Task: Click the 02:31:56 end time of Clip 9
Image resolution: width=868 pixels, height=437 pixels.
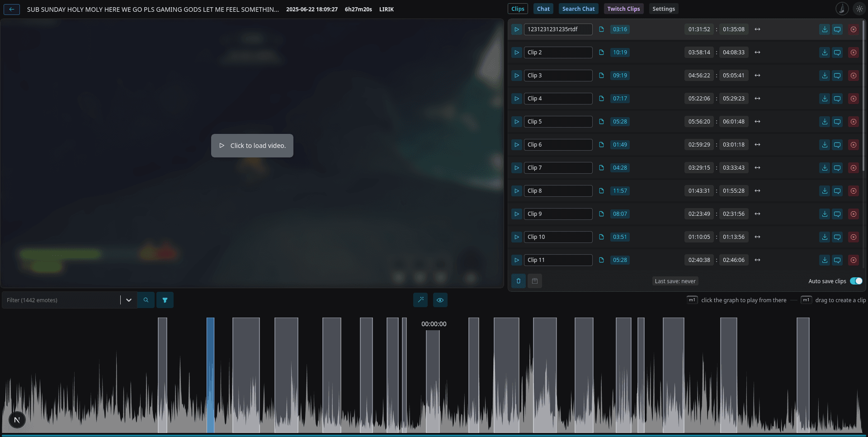Action: (733, 214)
